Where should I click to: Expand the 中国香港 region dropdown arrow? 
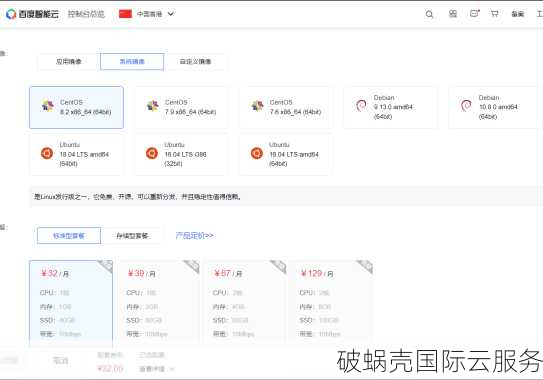171,14
